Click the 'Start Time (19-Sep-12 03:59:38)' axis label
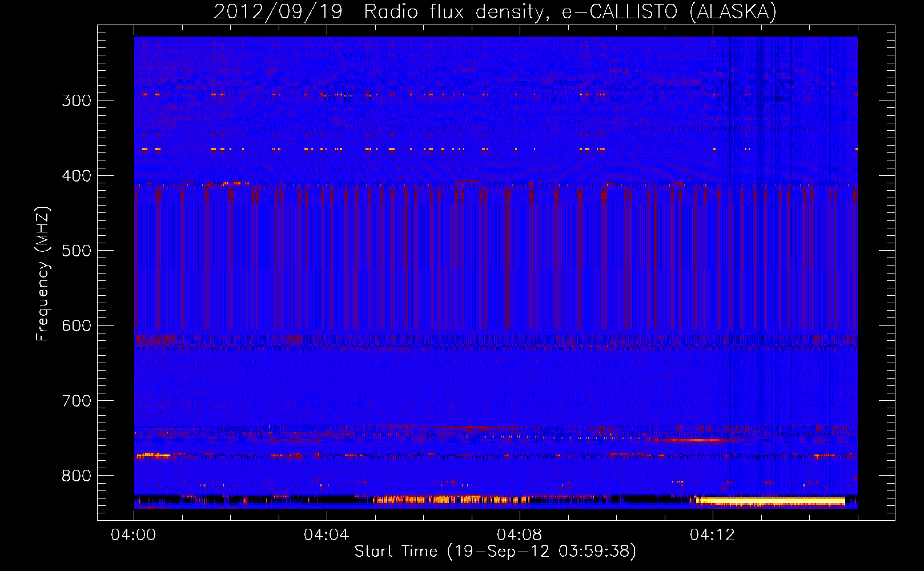The width and height of the screenshot is (924, 571). tap(495, 552)
